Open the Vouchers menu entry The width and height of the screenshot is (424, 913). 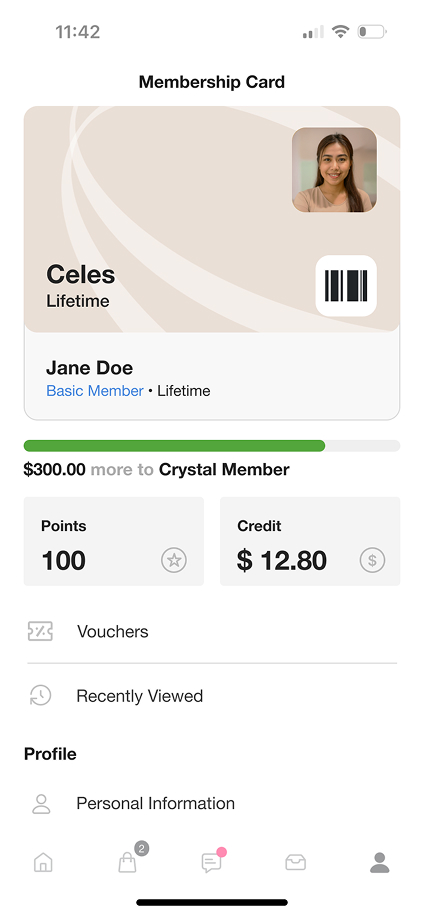pyautogui.click(x=212, y=631)
